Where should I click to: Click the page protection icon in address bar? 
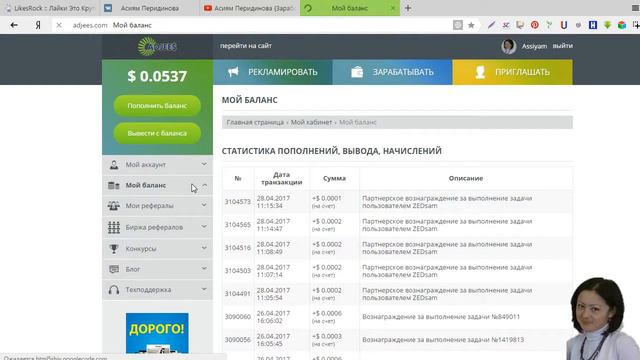pyautogui.click(x=458, y=25)
